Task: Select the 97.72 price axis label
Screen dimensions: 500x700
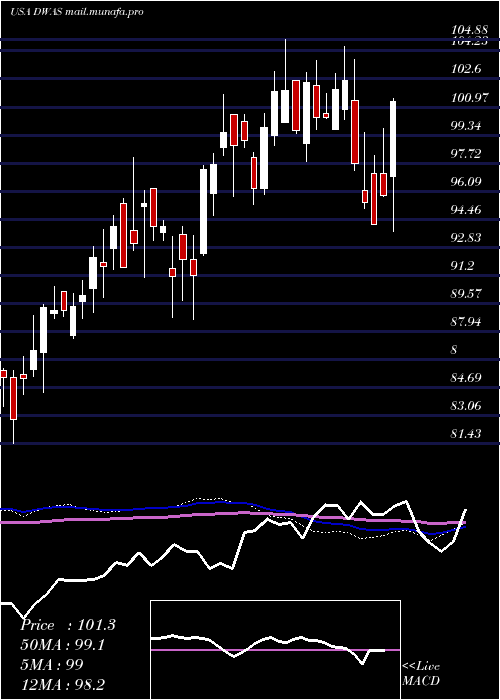Action: (x=467, y=154)
